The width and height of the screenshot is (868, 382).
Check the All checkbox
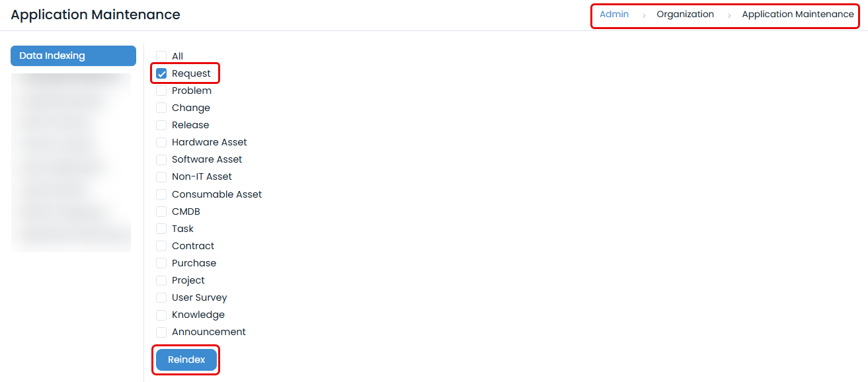pos(161,56)
